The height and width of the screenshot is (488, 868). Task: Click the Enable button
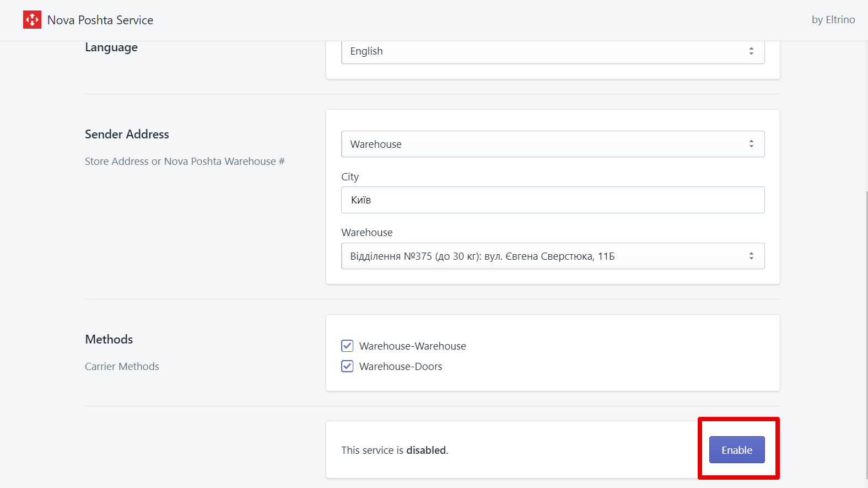(737, 450)
